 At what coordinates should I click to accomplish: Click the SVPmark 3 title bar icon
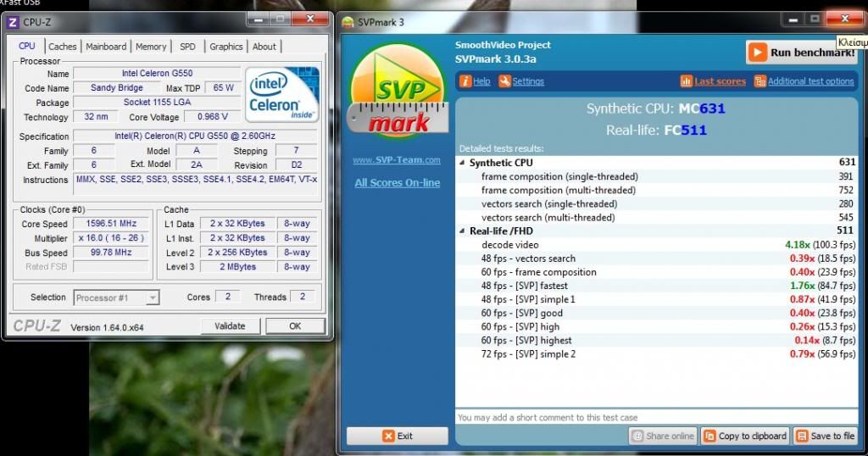[x=348, y=22]
